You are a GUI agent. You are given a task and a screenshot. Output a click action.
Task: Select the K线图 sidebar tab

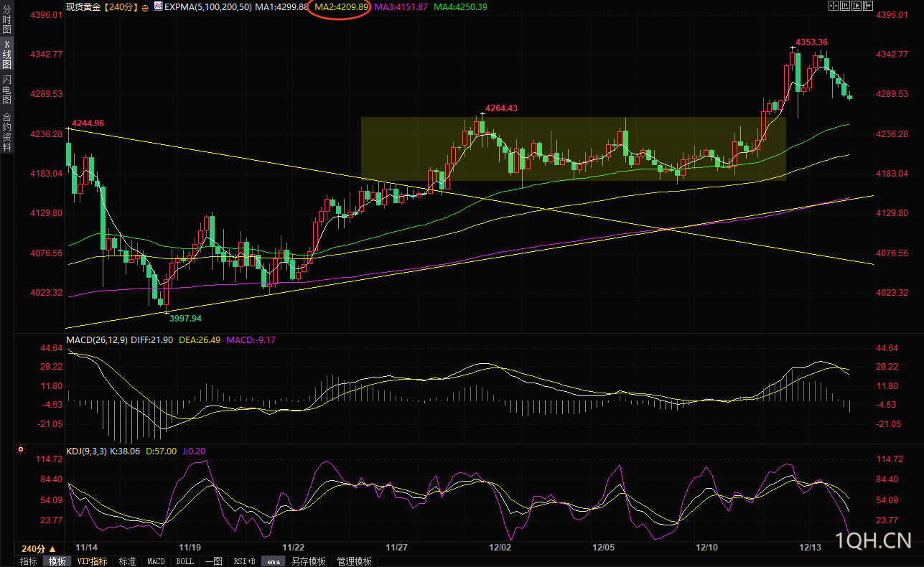pos(6,55)
